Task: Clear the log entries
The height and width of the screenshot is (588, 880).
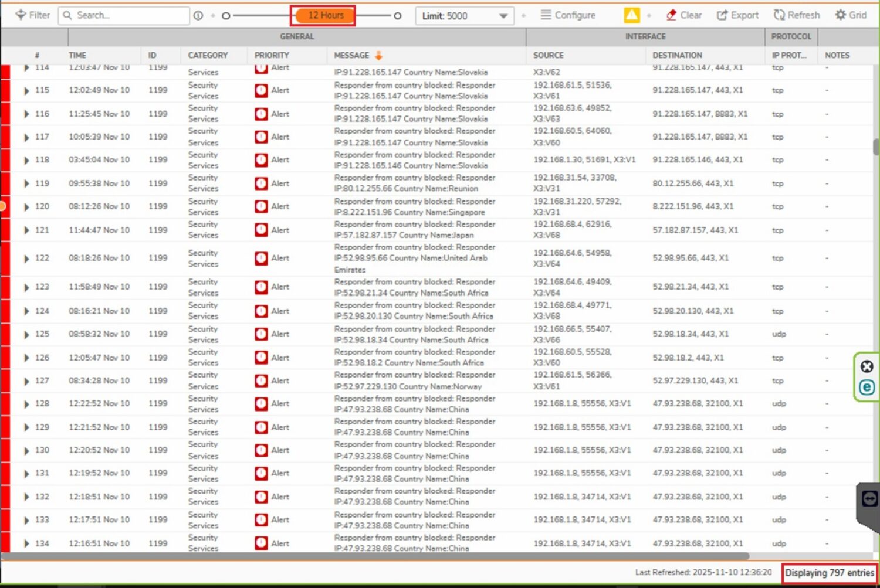Action: pos(684,15)
